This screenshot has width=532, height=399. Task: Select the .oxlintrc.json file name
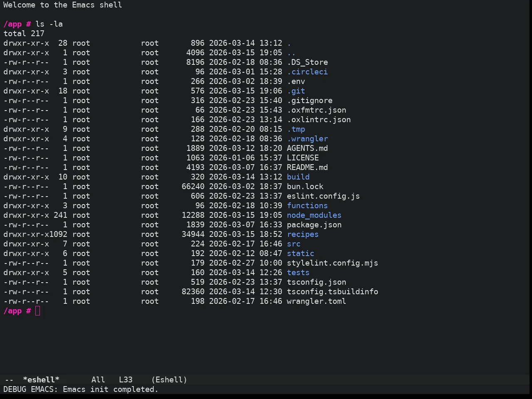coord(319,120)
